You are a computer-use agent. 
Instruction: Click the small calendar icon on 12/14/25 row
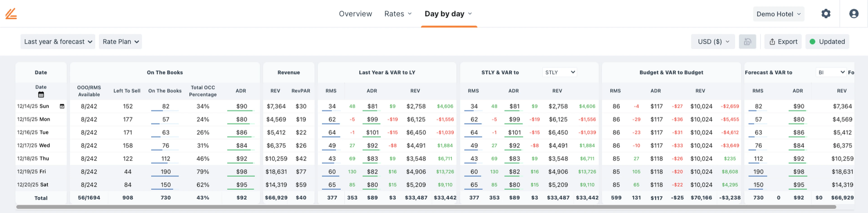(62, 106)
